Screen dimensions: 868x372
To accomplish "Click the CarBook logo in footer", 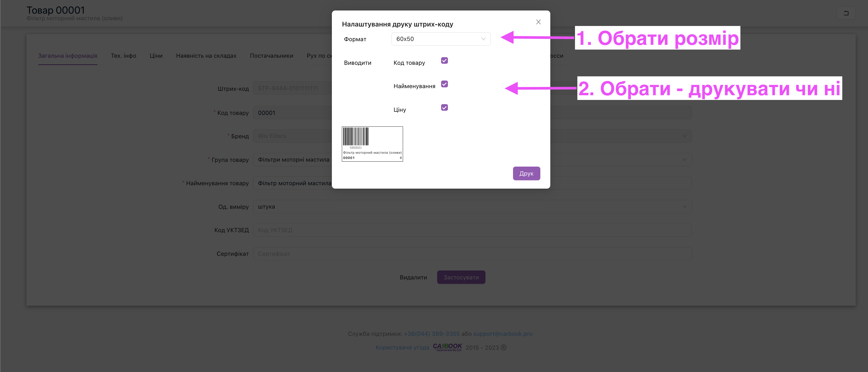I will [x=447, y=347].
